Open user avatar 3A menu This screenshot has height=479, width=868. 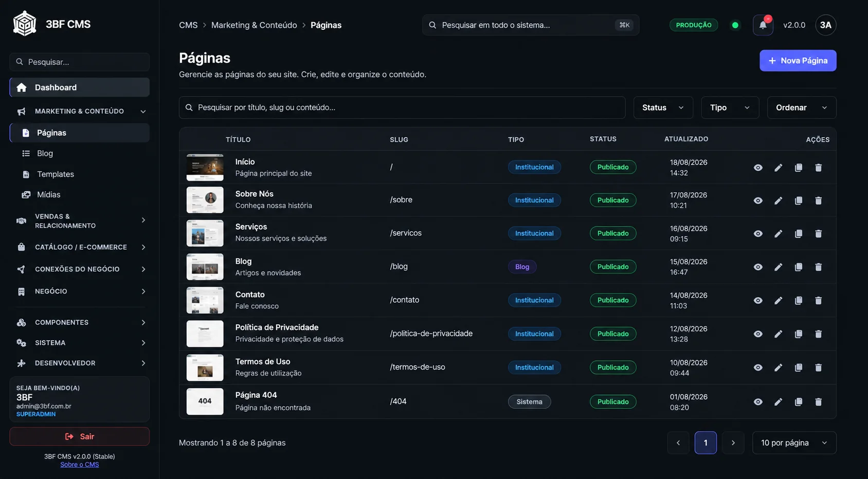coord(825,25)
